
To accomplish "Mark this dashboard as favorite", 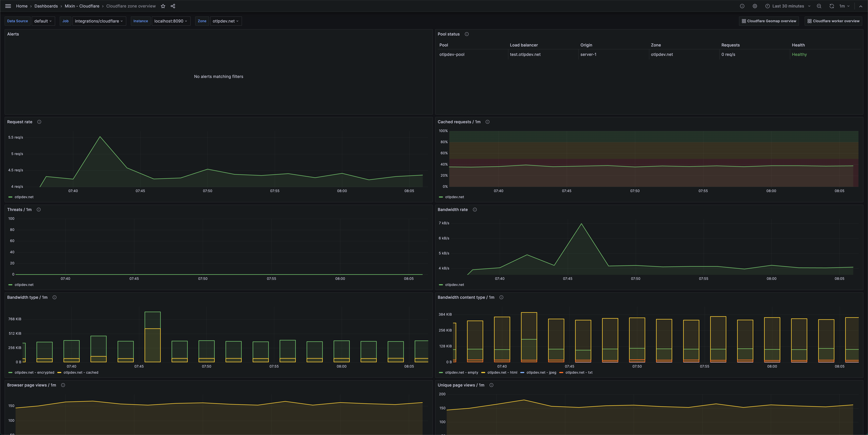I will point(163,6).
